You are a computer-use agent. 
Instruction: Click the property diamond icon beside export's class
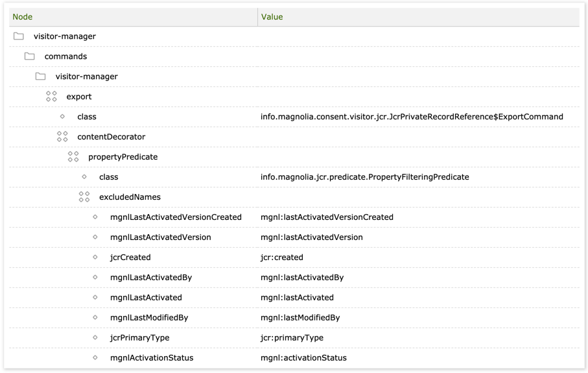tap(62, 117)
